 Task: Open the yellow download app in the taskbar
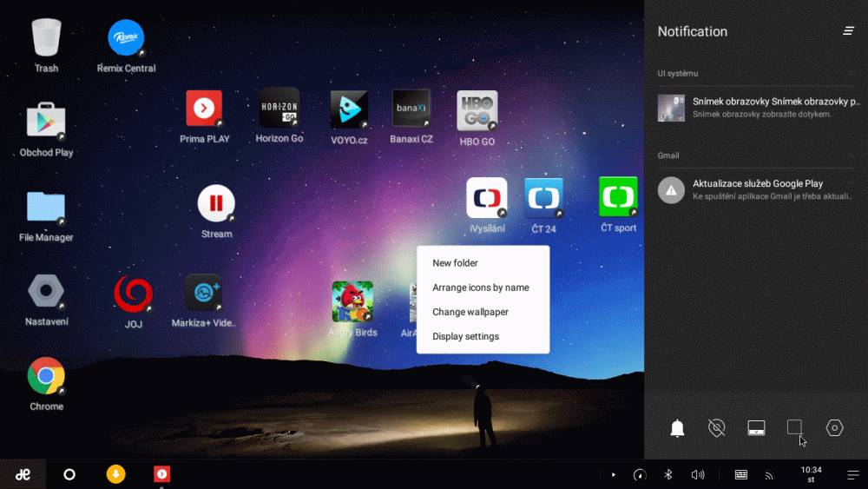pyautogui.click(x=115, y=474)
